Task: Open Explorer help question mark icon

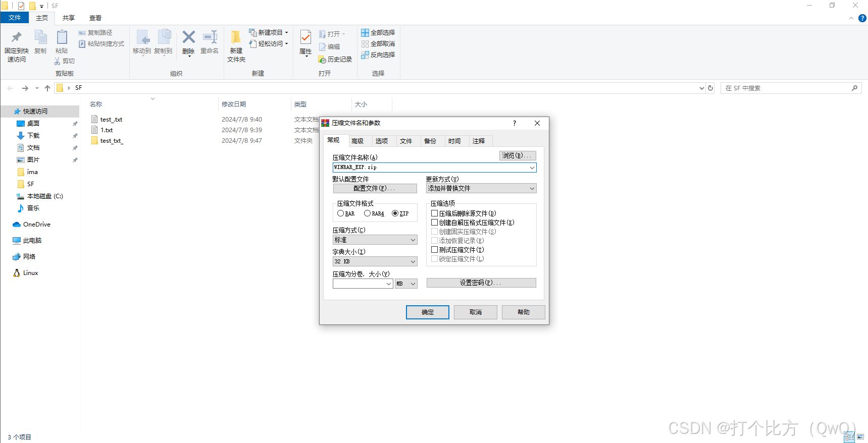Action: pos(862,18)
